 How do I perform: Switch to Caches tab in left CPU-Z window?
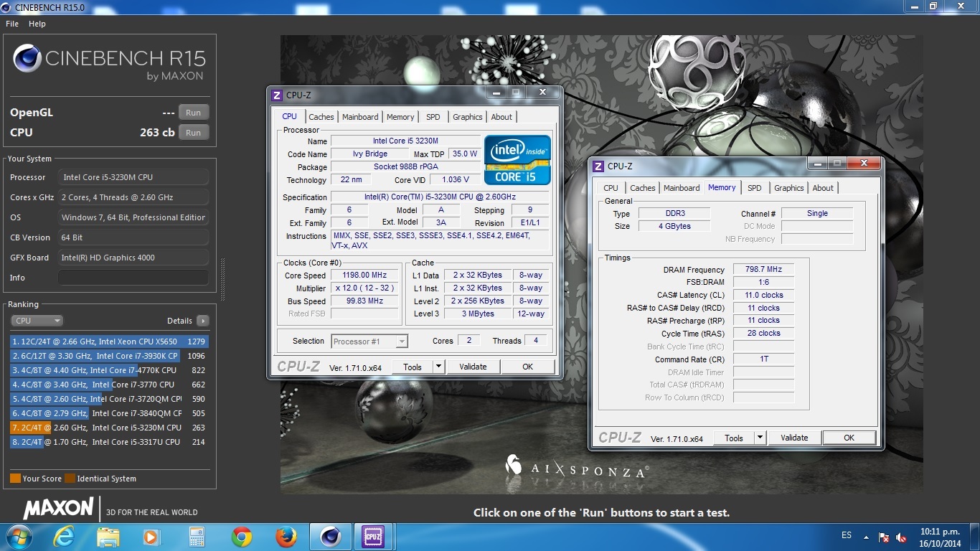pyautogui.click(x=321, y=117)
